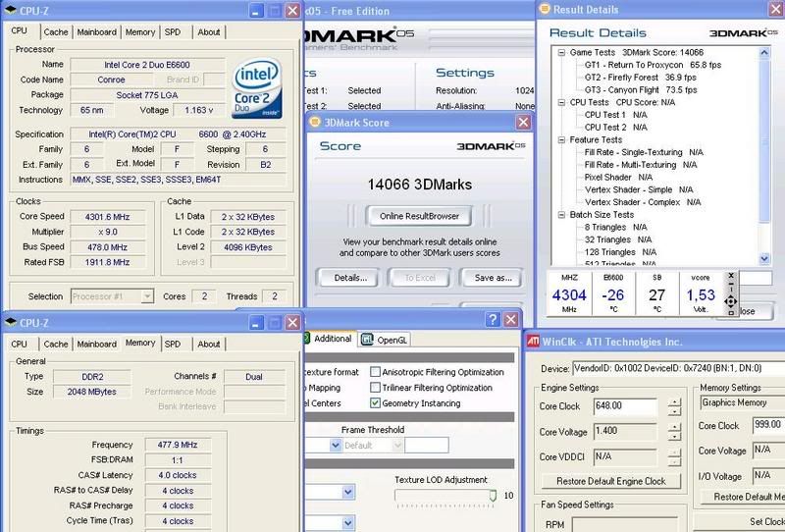785x532 pixels.
Task: Click the Result Details scrollbar up arrow
Action: [x=764, y=52]
